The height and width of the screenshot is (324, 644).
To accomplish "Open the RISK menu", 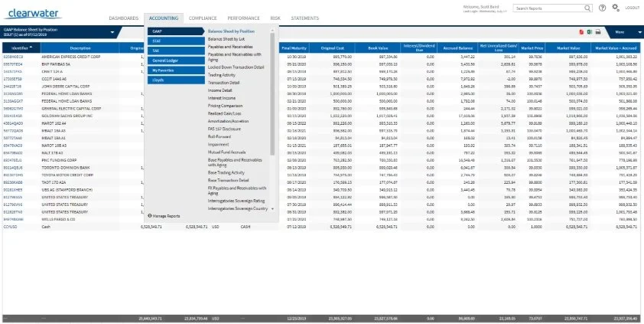I will coord(275,18).
